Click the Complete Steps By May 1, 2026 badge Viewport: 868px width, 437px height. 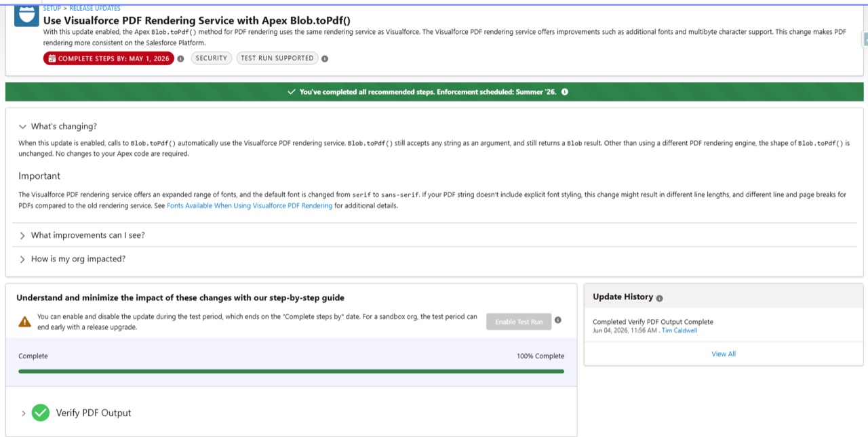tap(108, 58)
